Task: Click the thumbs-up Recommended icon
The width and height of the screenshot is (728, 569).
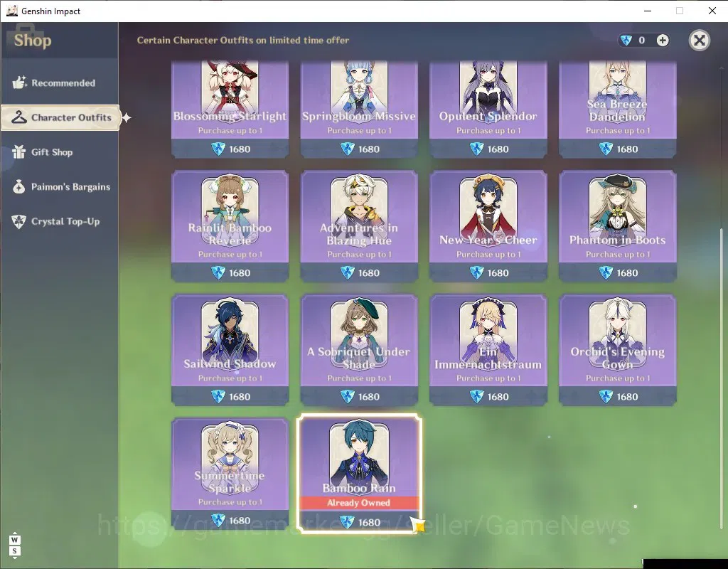Action: (x=19, y=83)
